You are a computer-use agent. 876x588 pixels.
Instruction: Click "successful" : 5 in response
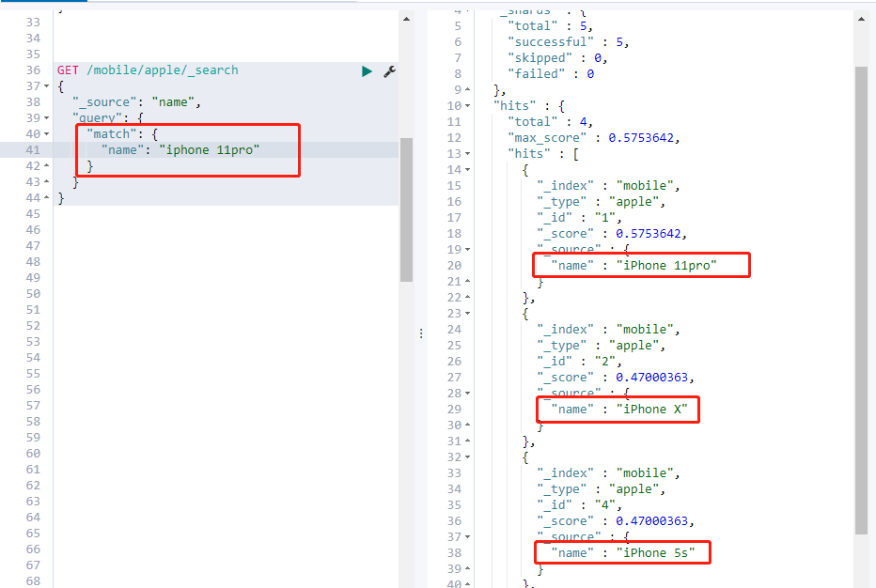[568, 42]
